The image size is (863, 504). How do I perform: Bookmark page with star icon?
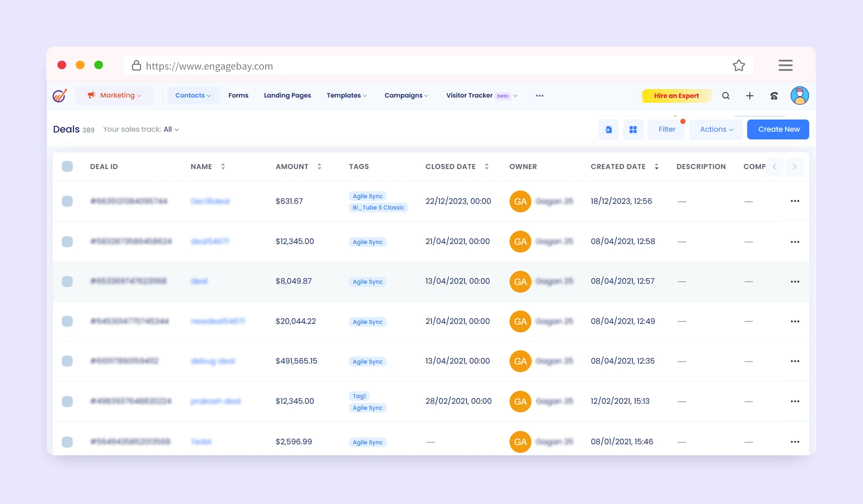tap(738, 66)
